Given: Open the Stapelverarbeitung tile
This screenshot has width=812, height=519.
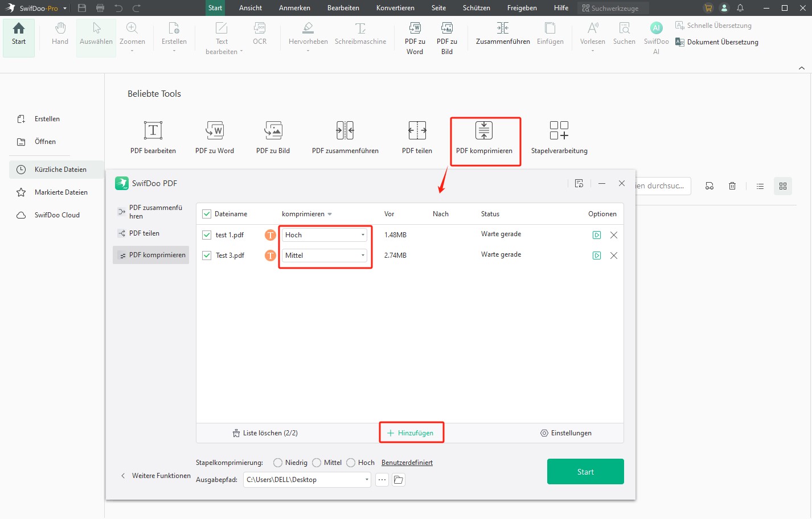Looking at the screenshot, I should (559, 137).
